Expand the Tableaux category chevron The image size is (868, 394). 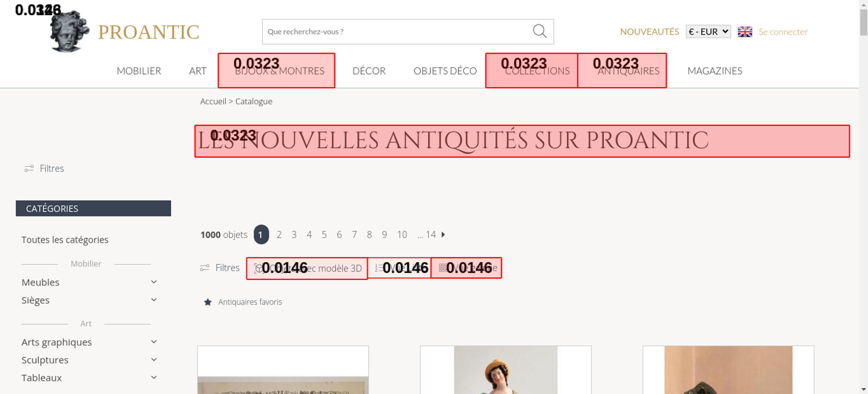point(154,378)
